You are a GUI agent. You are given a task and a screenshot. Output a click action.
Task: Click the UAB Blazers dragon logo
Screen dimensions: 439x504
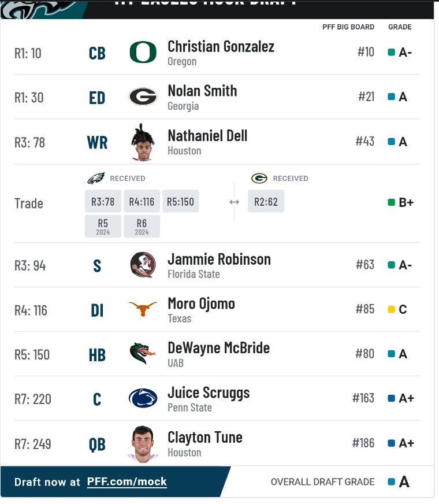(143, 354)
